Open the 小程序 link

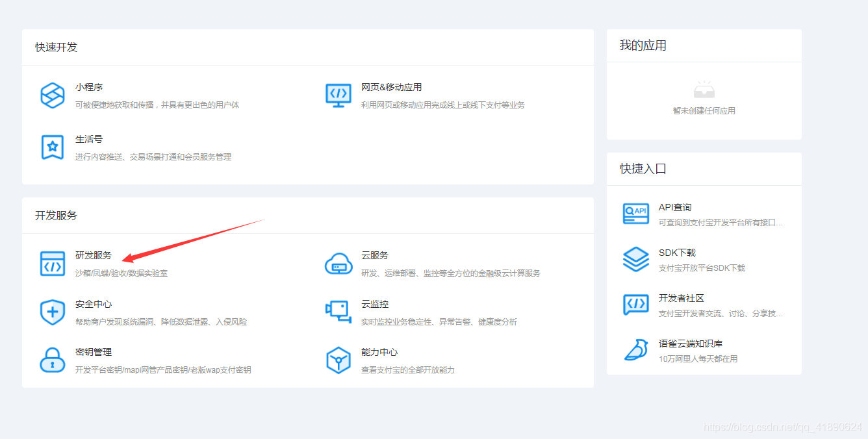[x=89, y=88]
